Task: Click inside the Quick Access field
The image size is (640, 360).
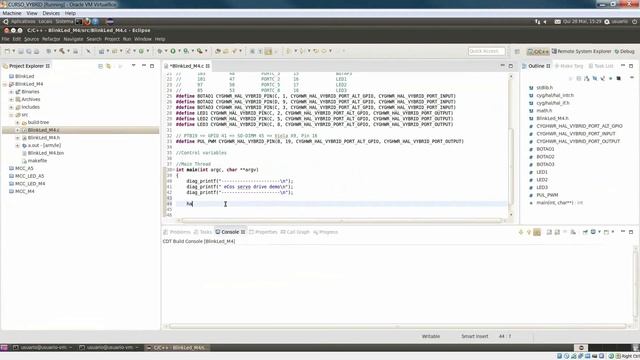Action: tap(487, 51)
